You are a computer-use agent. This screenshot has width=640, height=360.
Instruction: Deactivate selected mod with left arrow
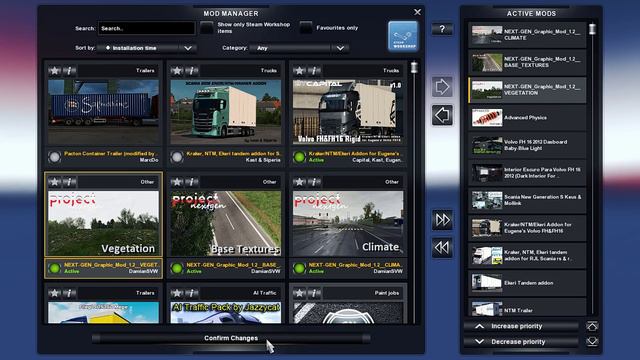tap(442, 115)
